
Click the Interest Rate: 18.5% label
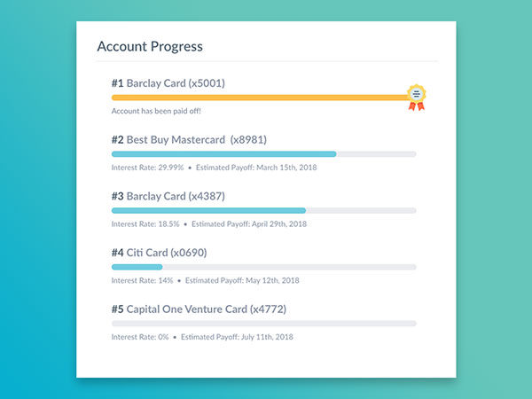click(x=145, y=224)
